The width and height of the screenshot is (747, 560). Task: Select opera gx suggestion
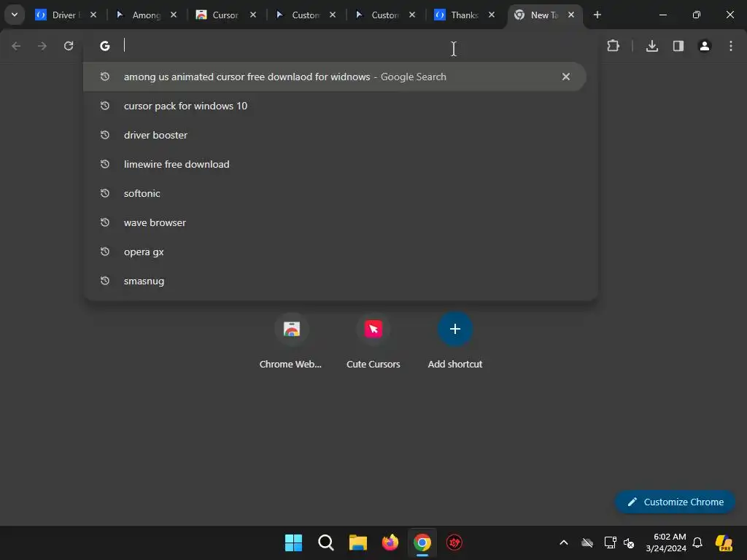coord(341,252)
